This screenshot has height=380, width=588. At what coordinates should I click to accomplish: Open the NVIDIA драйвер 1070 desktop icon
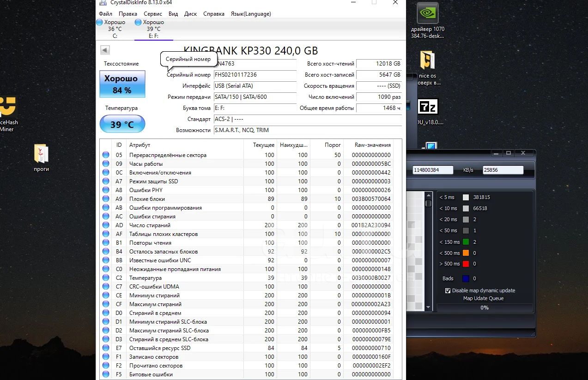(428, 21)
